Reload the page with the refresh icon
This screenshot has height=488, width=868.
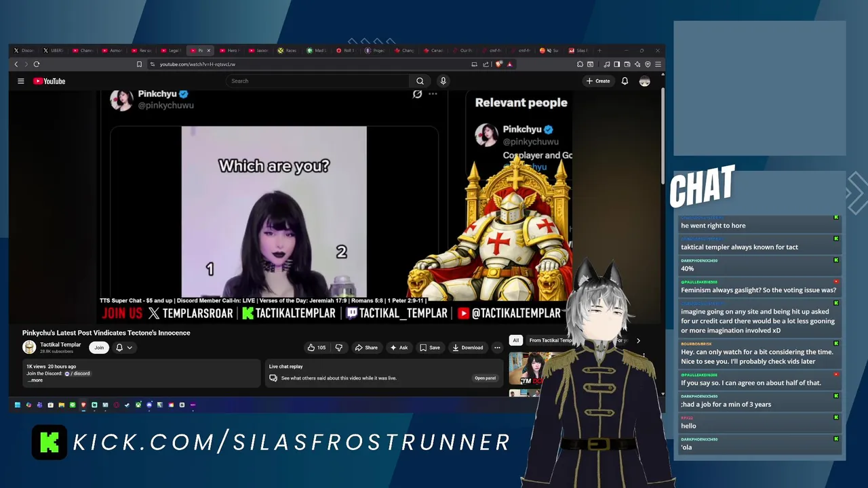[x=37, y=64]
